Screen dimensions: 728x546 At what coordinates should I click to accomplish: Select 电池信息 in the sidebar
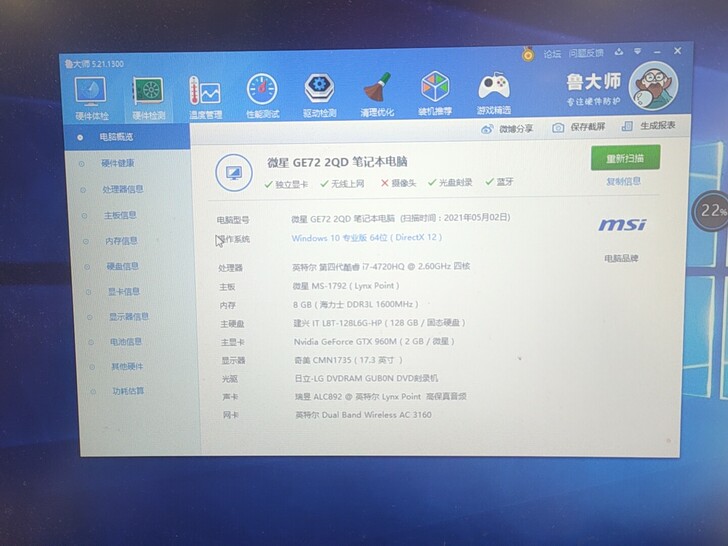tap(126, 342)
